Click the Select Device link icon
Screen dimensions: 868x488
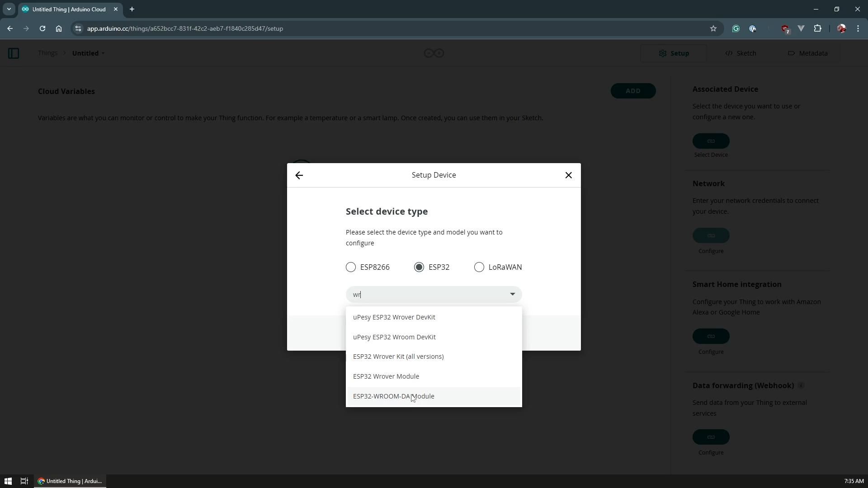tap(711, 141)
